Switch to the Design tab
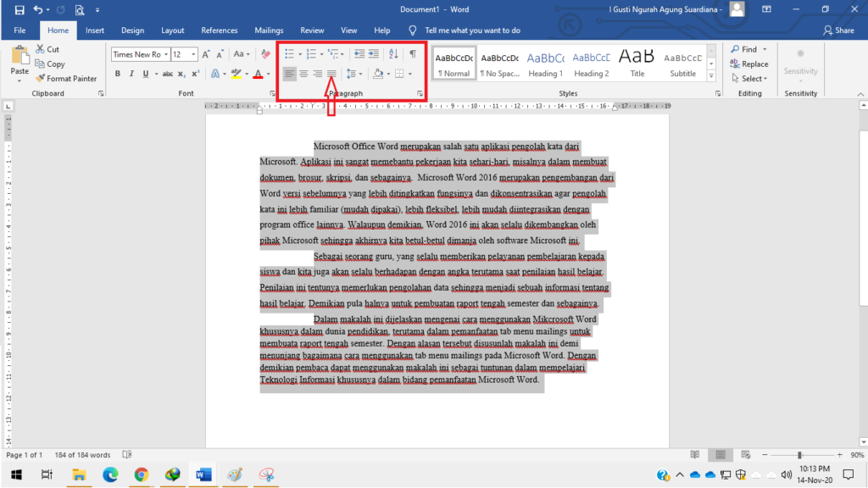868x488 pixels. (x=132, y=30)
